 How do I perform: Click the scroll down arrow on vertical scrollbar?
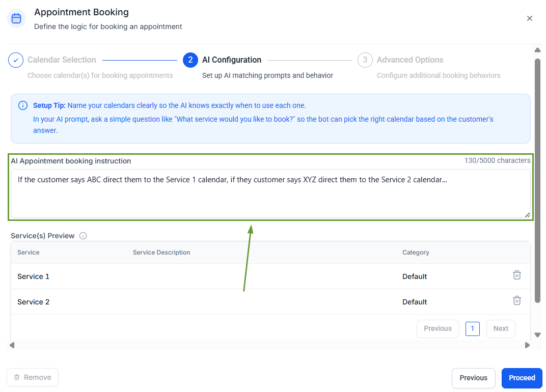537,334
